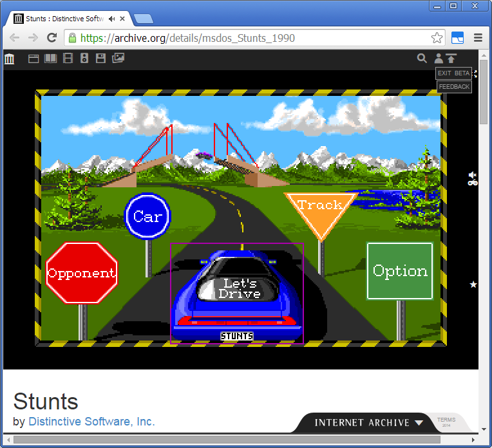Select the red Opponent stop sign
This screenshot has height=448, width=492.
click(x=82, y=273)
